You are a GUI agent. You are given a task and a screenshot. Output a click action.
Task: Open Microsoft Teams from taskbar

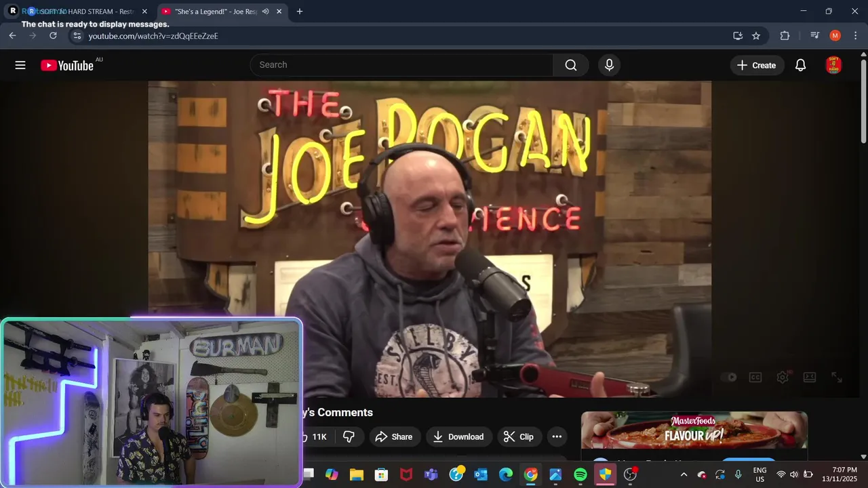[431, 474]
